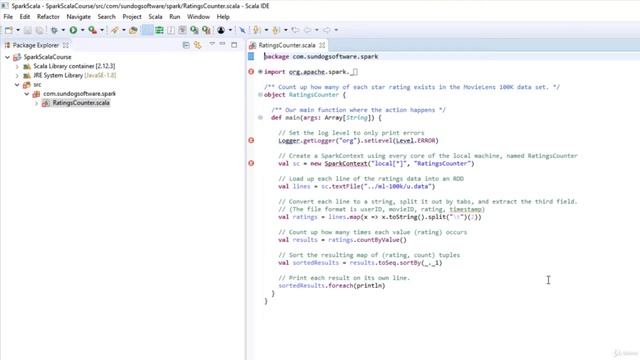The image size is (640, 360).
Task: Click the blue pin toolbar icon
Action: pos(242,30)
